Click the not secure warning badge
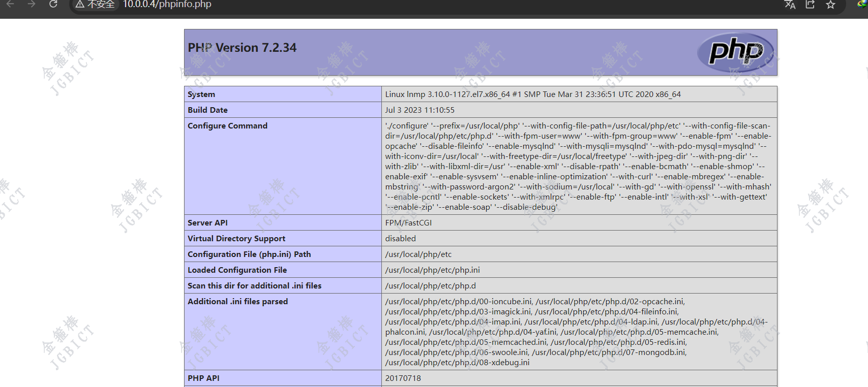The image size is (868, 387). (95, 5)
